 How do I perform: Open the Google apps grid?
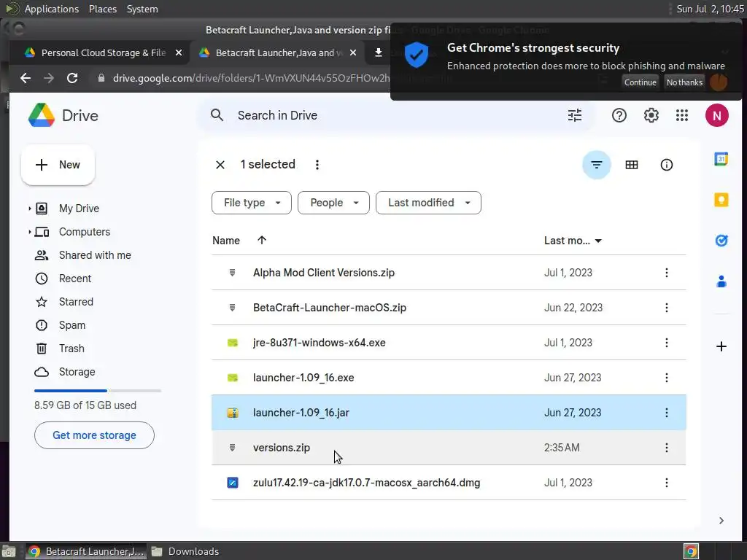tap(682, 115)
